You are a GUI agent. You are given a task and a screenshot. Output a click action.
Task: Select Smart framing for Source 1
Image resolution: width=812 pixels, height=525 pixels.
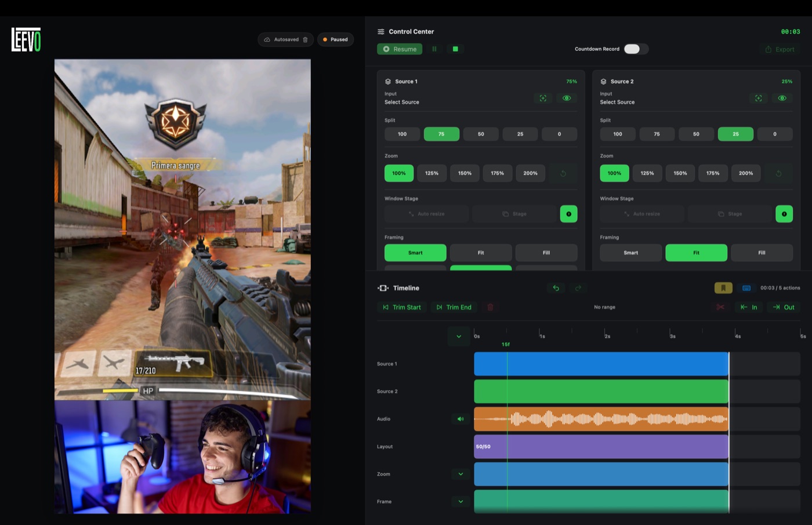click(415, 253)
